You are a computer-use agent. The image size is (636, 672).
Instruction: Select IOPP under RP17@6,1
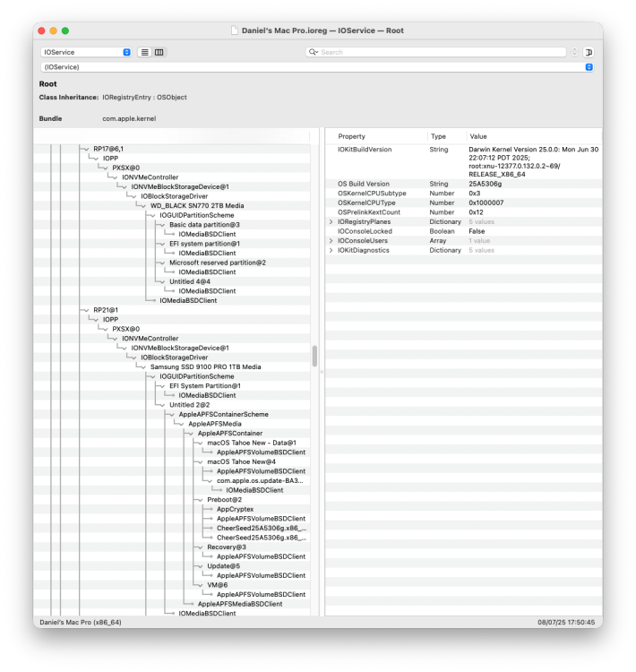pyautogui.click(x=110, y=159)
